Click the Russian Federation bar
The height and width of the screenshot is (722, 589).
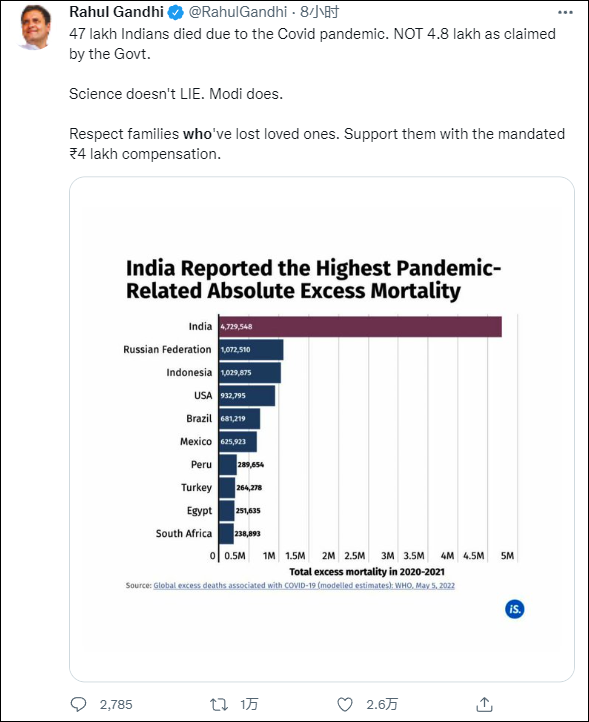tap(251, 349)
